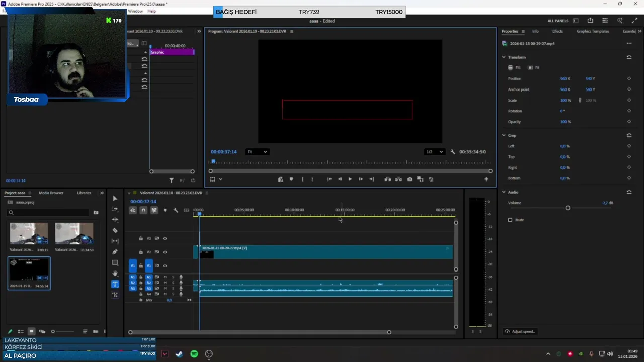Select the Selection tool arrow

(x=115, y=199)
